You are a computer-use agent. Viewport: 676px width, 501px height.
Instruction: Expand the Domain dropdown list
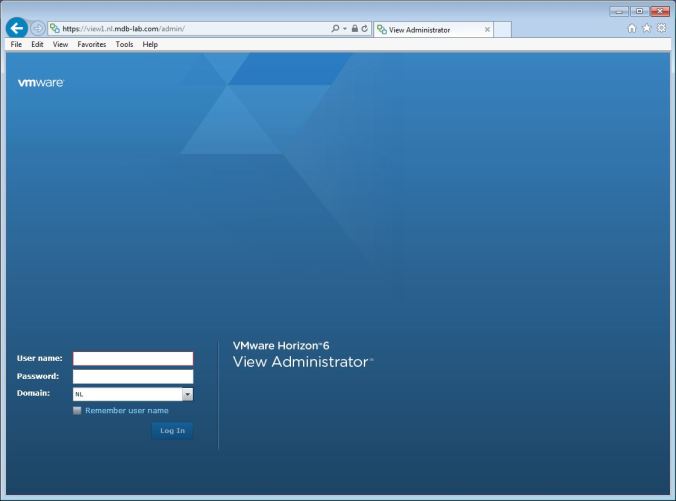[x=187, y=394]
